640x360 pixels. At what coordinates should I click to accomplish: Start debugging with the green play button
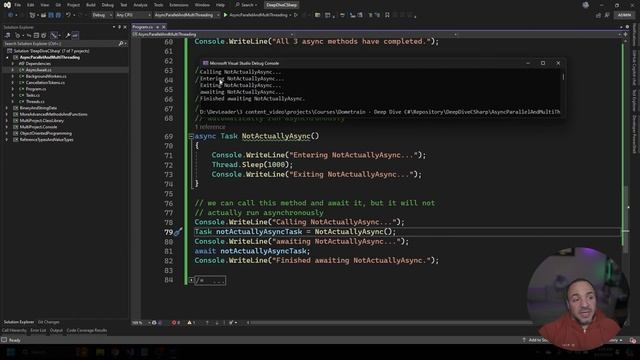[225, 15]
